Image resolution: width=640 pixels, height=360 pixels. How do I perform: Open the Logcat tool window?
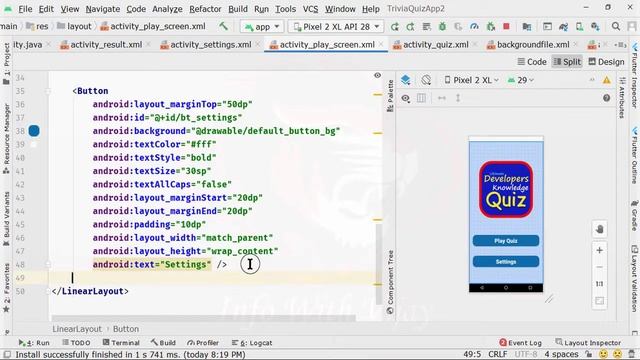(x=252, y=343)
